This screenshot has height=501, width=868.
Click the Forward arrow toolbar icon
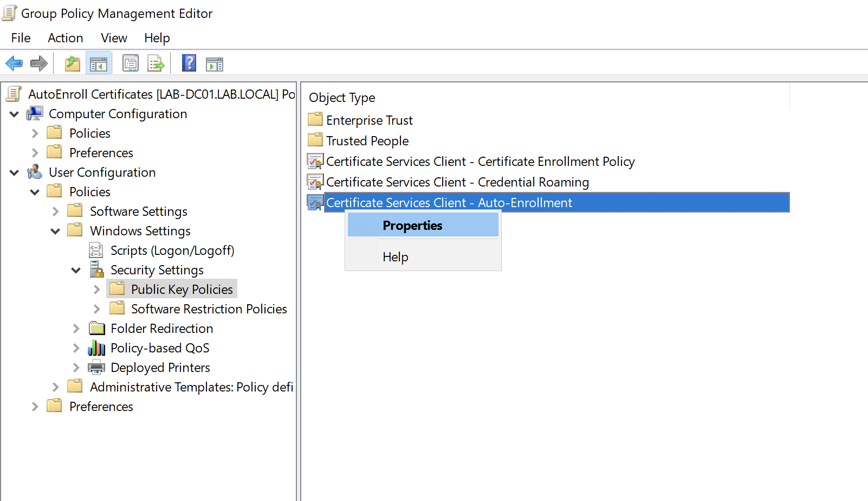tap(39, 63)
